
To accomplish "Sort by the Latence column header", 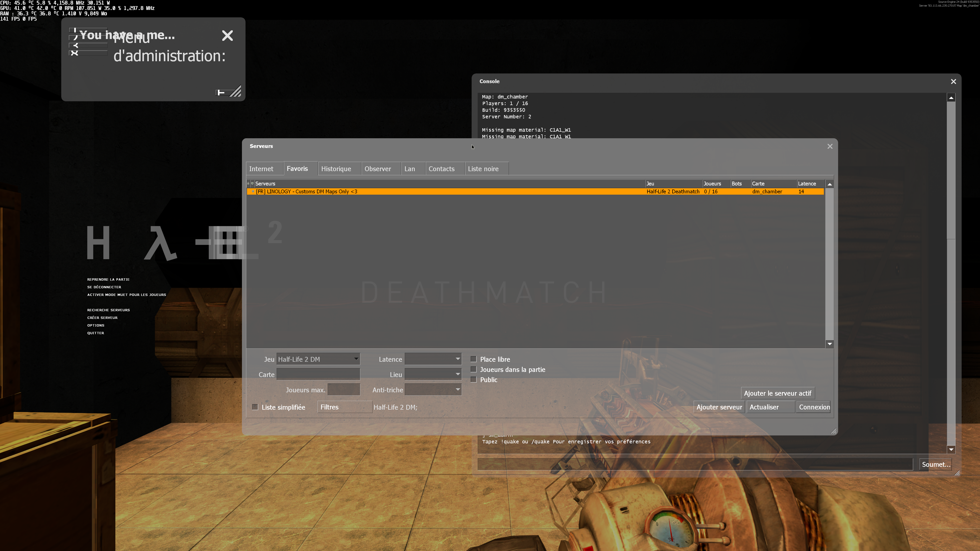I will pyautogui.click(x=811, y=184).
